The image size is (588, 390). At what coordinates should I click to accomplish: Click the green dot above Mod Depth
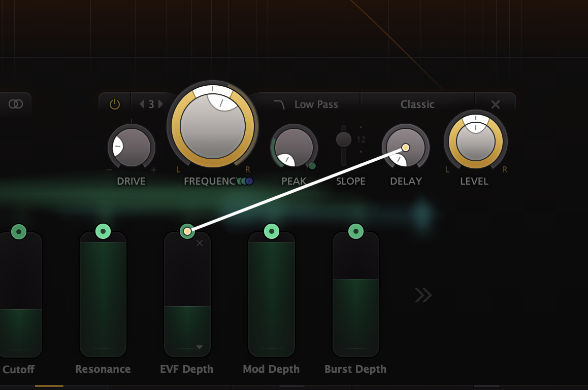(272, 231)
